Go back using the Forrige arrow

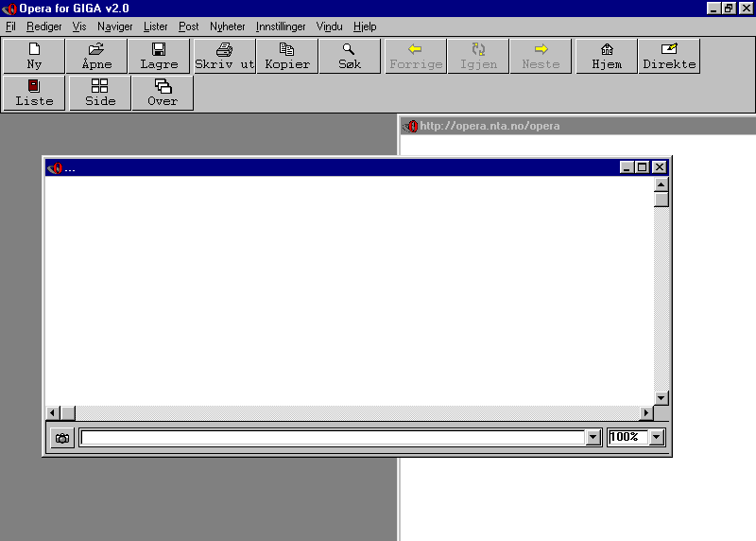point(415,57)
